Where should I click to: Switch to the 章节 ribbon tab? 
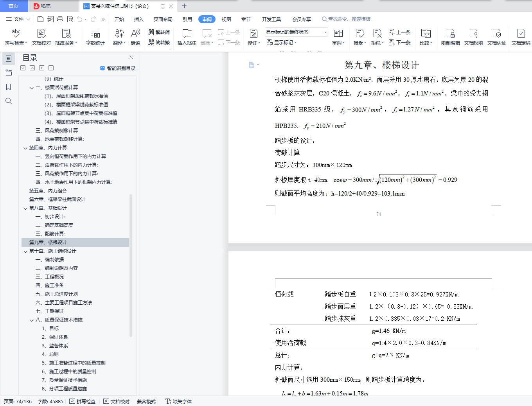click(246, 19)
